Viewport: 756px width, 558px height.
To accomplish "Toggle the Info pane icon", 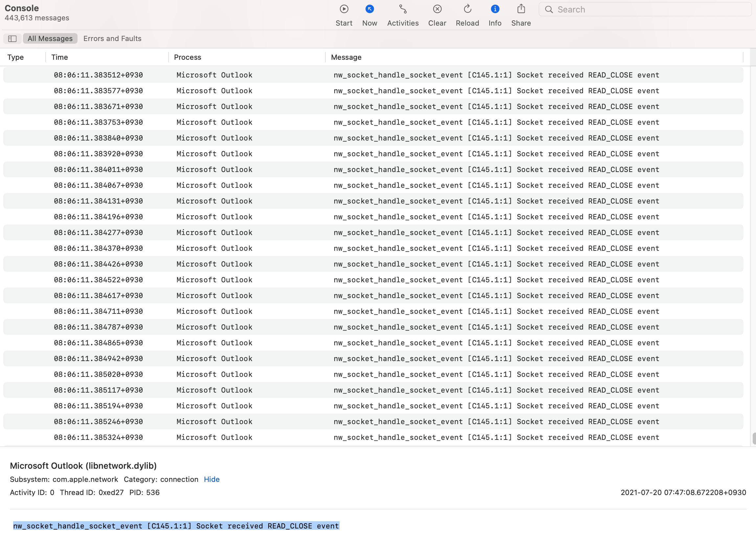I will pyautogui.click(x=495, y=10).
